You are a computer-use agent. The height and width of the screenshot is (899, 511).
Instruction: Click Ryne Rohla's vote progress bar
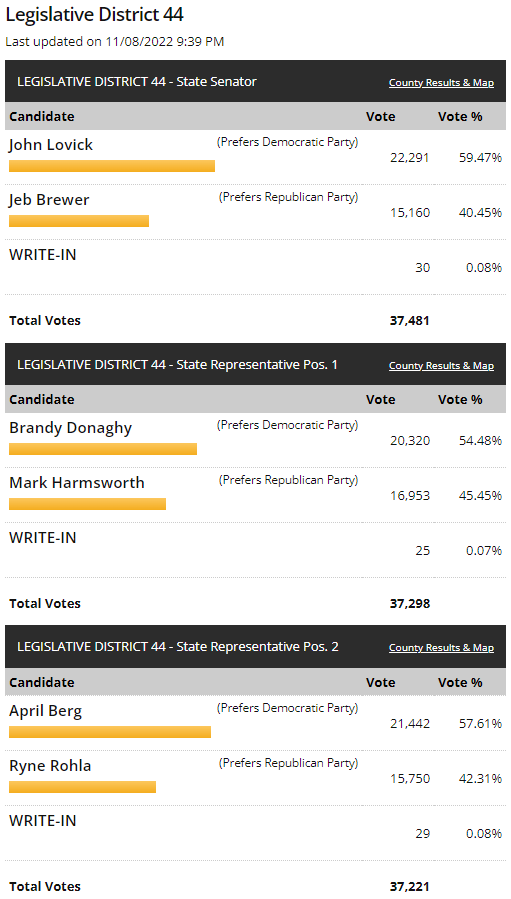pos(83,787)
